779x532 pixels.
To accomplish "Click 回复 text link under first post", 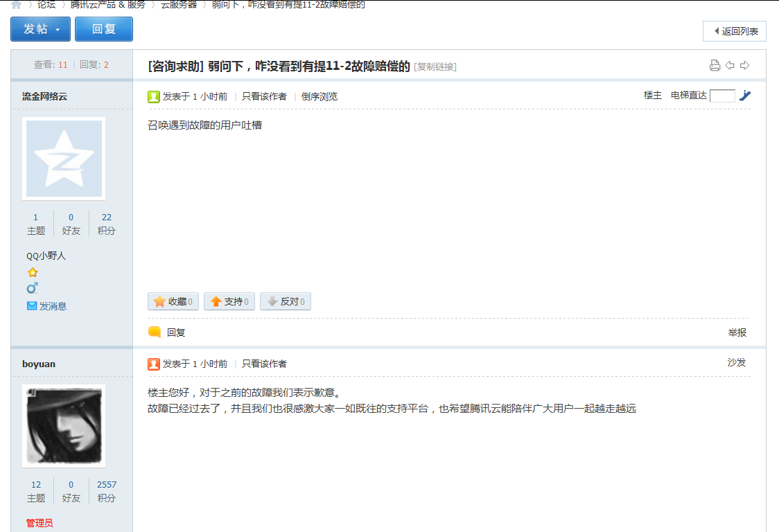I will pos(176,332).
